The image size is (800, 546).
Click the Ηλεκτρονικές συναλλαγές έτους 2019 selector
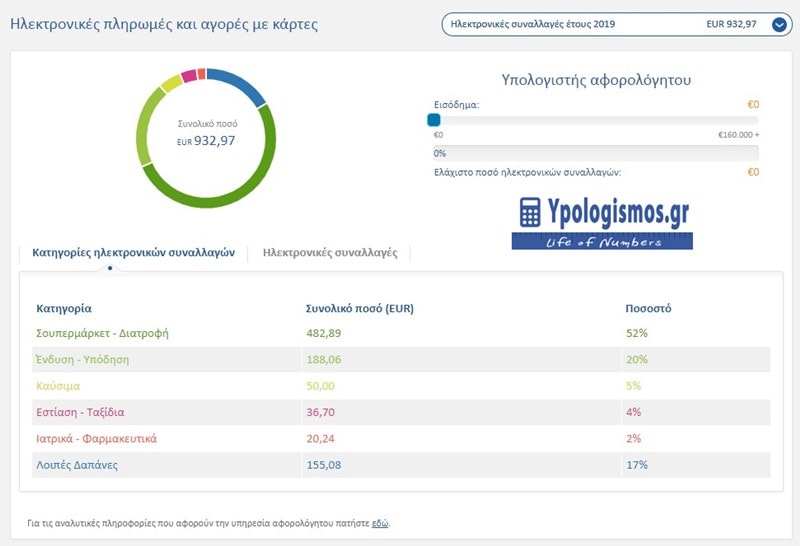pos(617,24)
